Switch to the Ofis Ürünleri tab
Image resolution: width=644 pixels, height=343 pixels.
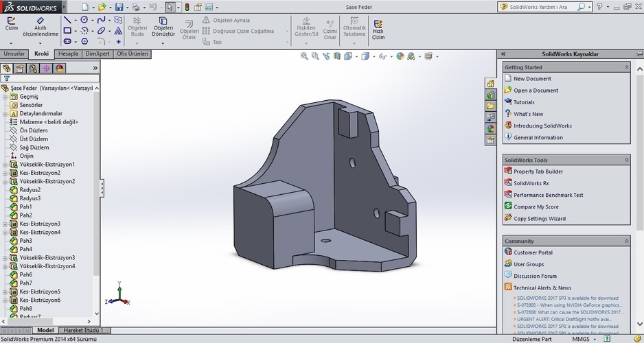133,54
